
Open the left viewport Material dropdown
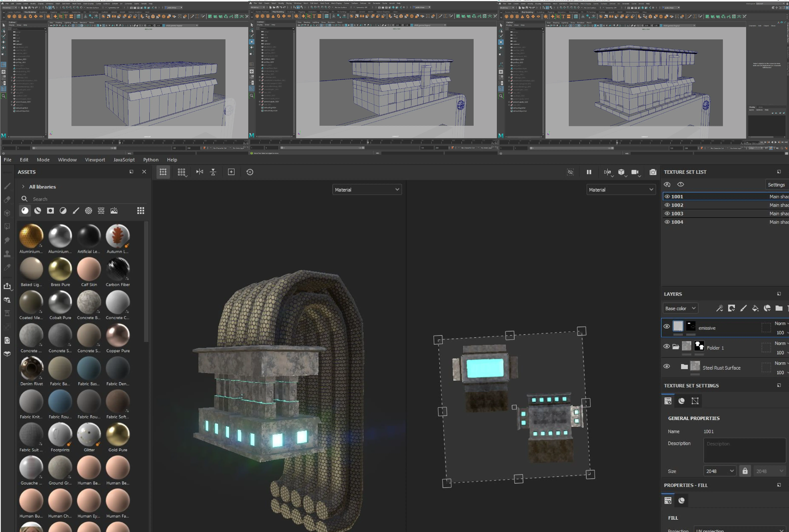[367, 190]
